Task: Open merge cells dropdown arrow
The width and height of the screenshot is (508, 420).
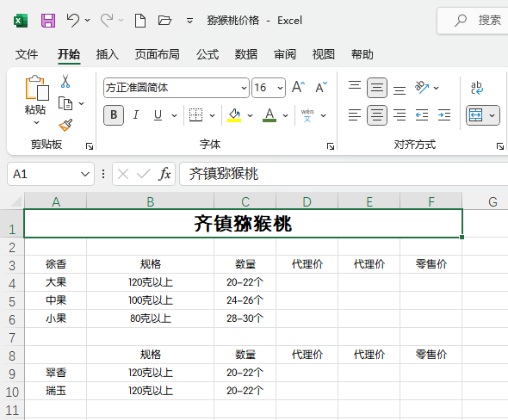Action: [493, 115]
